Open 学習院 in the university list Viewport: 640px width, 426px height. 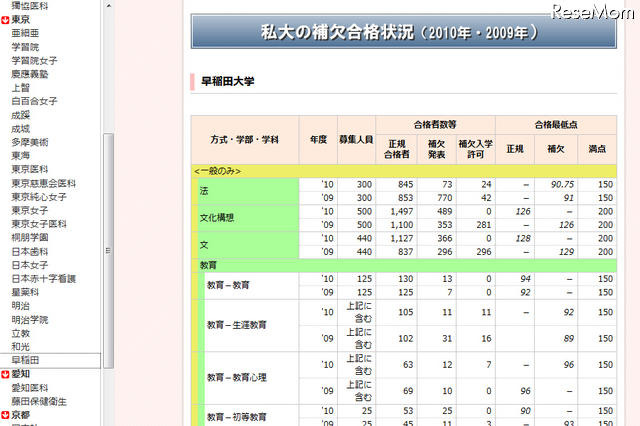pyautogui.click(x=25, y=47)
